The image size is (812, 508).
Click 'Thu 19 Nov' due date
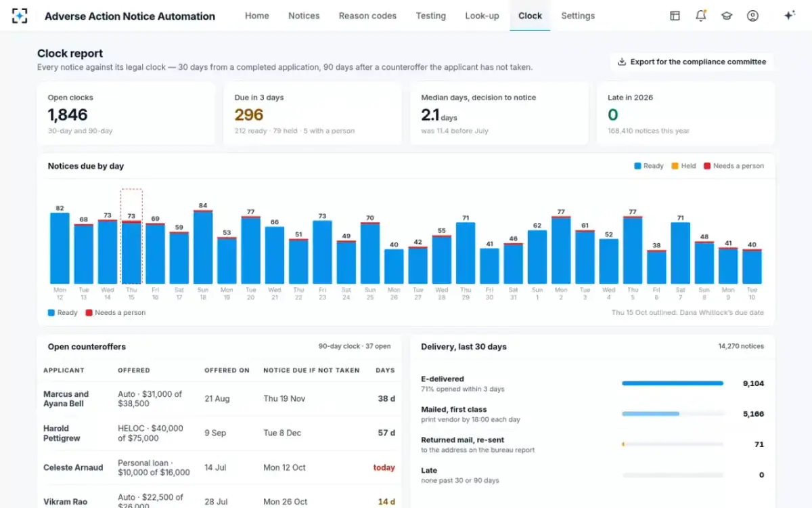(284, 399)
